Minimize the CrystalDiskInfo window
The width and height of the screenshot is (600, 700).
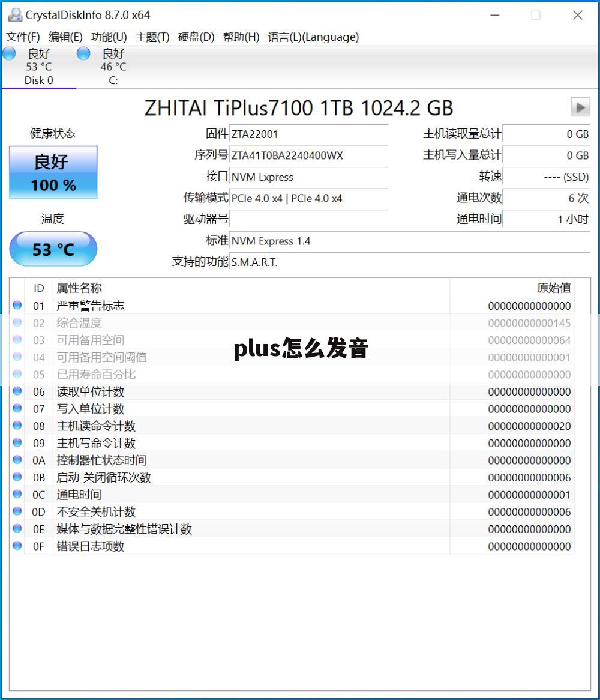495,15
